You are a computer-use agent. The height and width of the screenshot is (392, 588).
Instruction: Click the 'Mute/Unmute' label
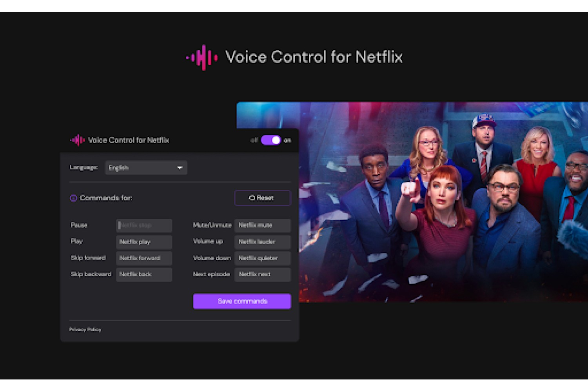[212, 225]
